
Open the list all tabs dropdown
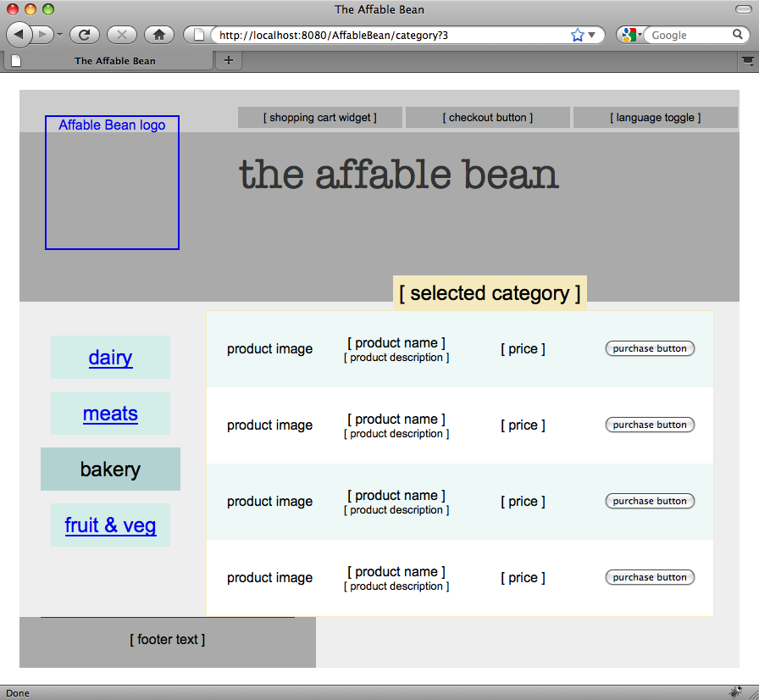pos(748,60)
